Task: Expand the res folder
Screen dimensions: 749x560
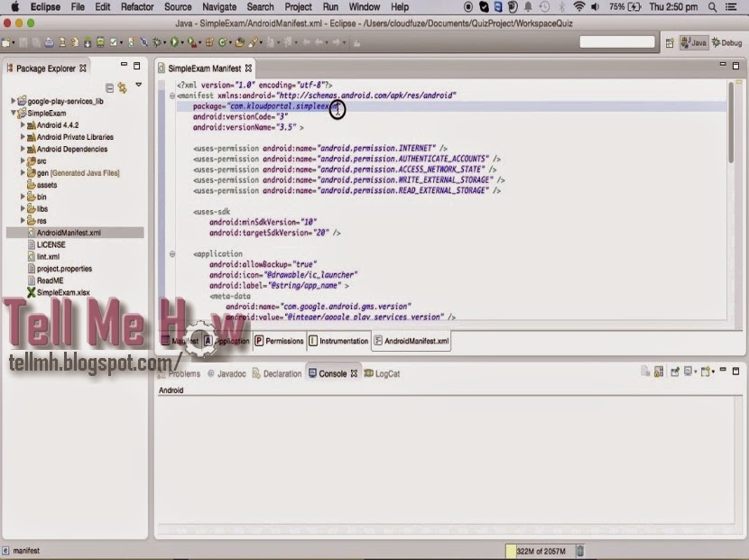Action: pos(23,220)
